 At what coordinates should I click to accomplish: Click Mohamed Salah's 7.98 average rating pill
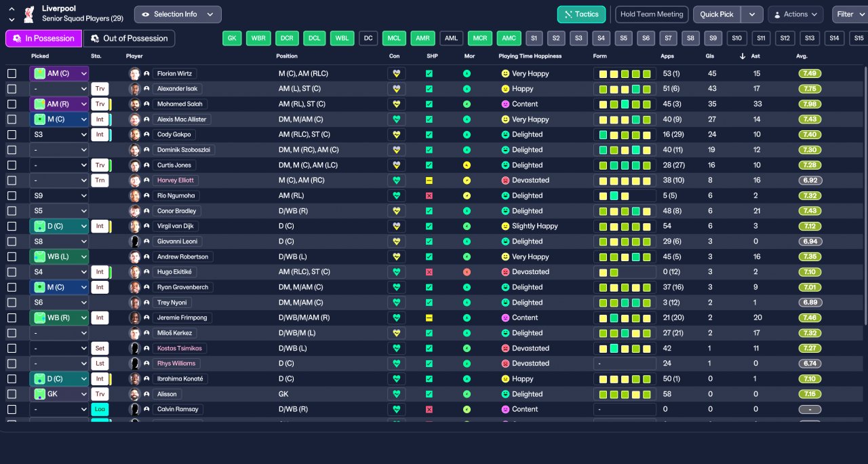(x=810, y=104)
